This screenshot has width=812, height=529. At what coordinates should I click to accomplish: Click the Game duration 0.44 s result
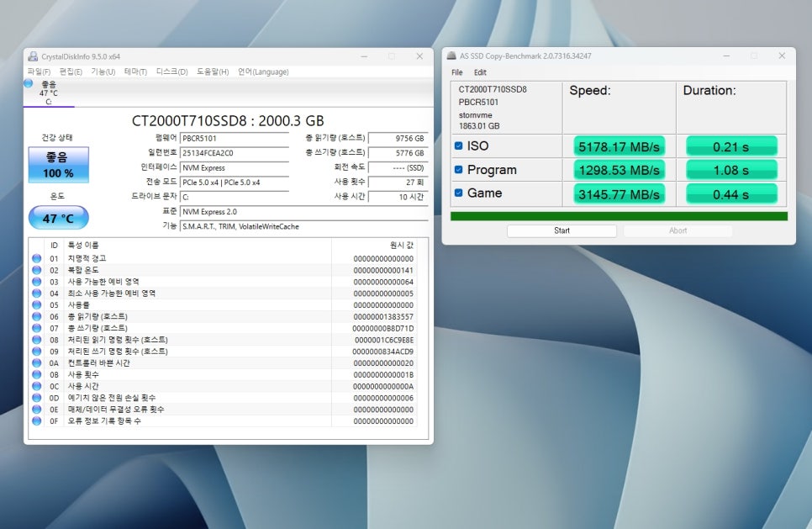click(731, 194)
